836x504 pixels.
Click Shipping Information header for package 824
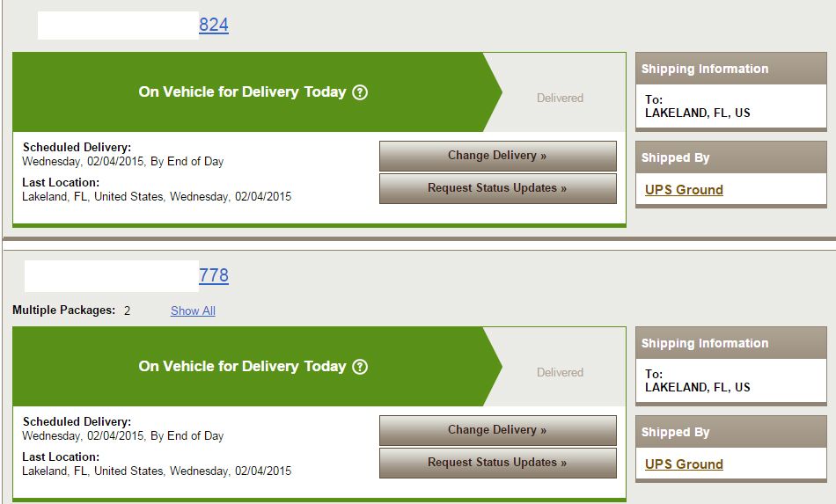pos(731,69)
